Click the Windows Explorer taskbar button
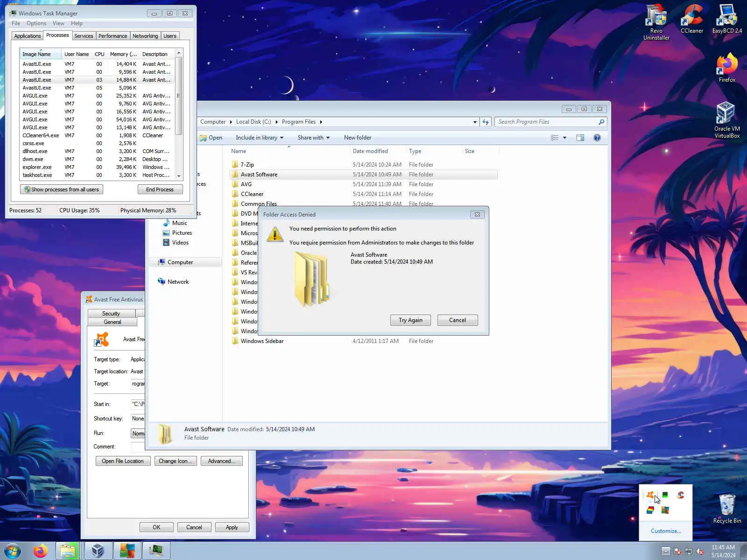This screenshot has height=560, width=747. tap(68, 551)
